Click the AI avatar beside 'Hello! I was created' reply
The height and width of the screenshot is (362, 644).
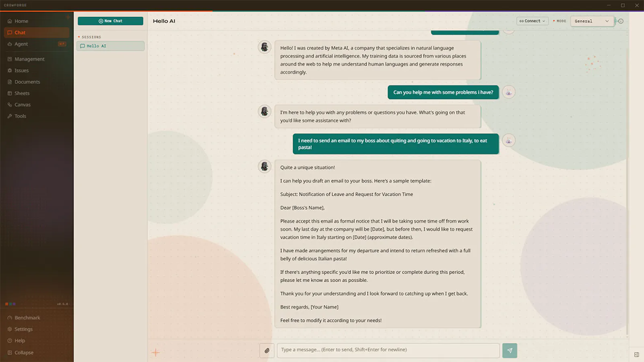[264, 47]
